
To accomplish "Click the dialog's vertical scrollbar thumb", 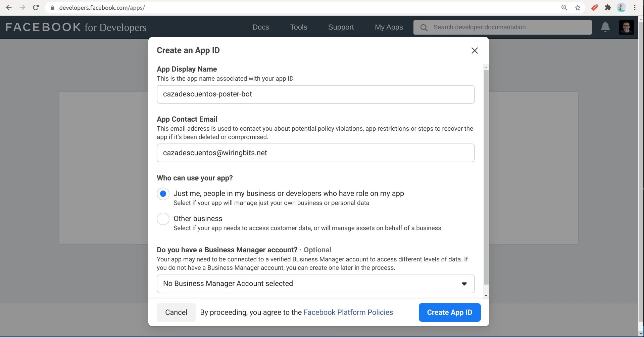I will click(x=486, y=177).
